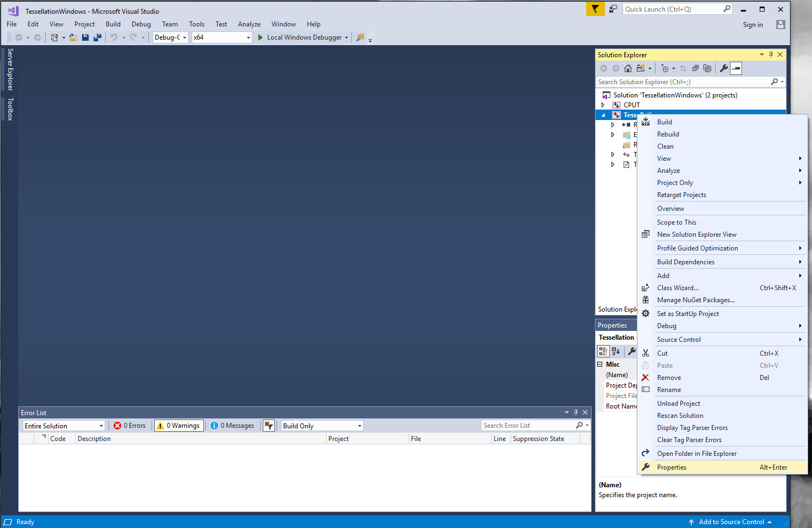Toggle the Error List IntelliSense filter button
The image size is (812, 528).
(269, 426)
